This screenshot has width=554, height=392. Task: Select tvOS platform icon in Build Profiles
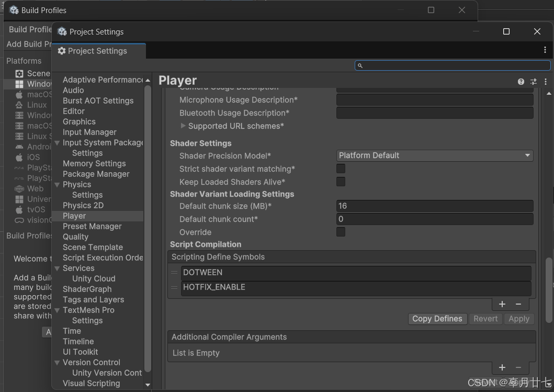point(19,210)
